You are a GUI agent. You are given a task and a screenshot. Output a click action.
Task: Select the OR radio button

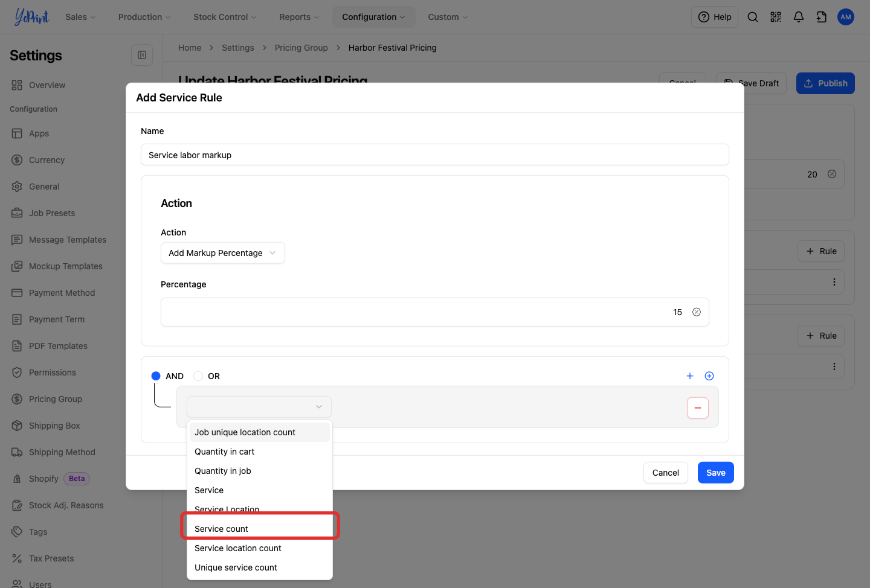[x=198, y=376]
